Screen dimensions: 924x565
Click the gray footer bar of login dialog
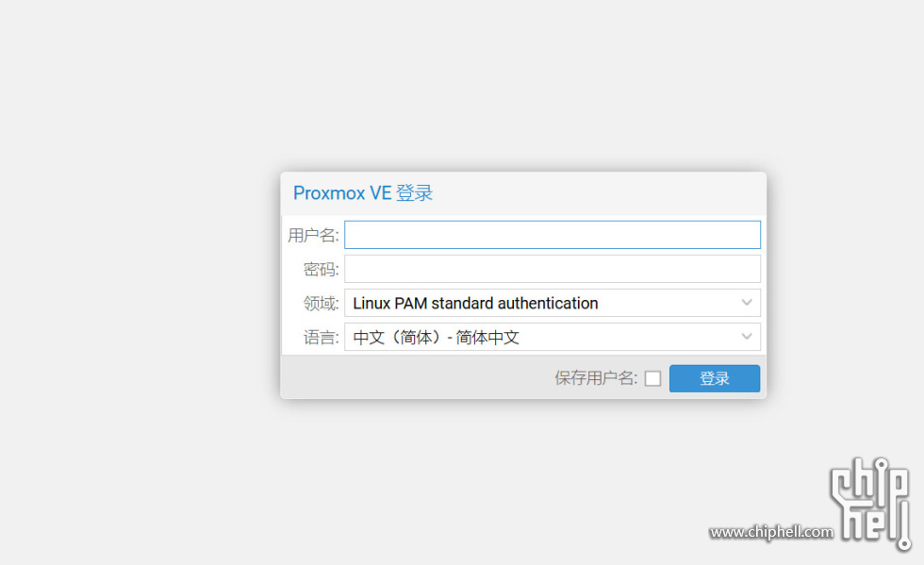coord(413,377)
